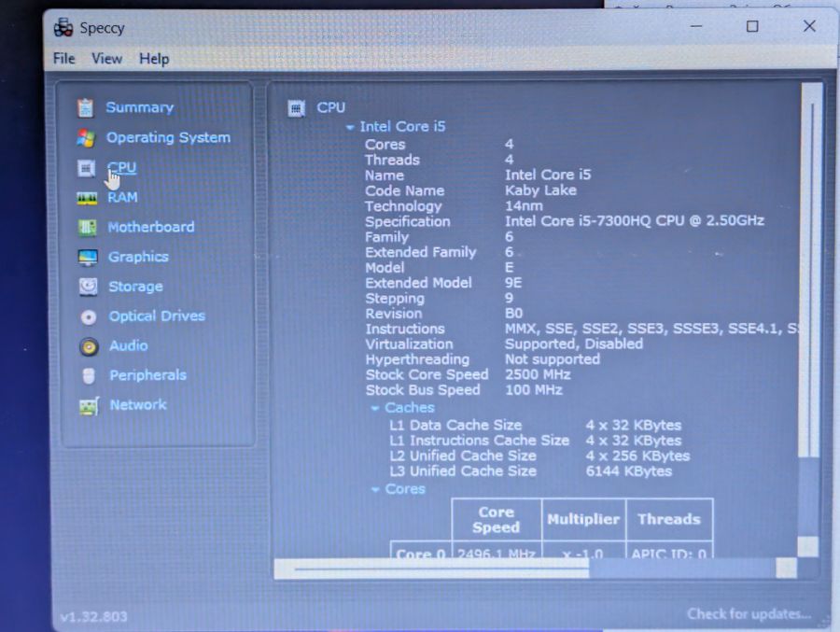
Task: Open the Motherboard section
Action: point(151,227)
